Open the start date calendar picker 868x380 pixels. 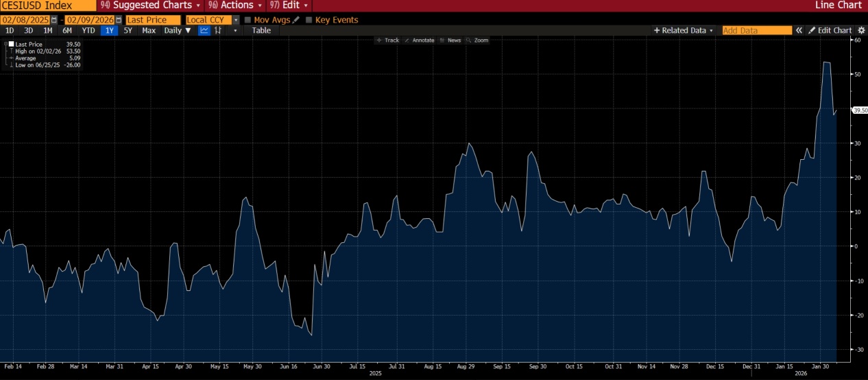click(54, 20)
